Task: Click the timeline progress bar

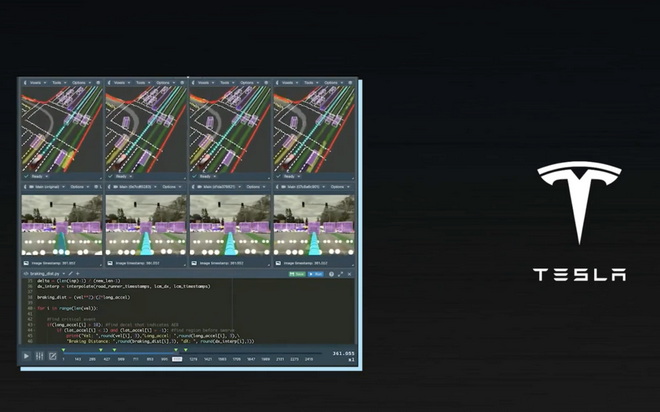Action: tap(192, 354)
